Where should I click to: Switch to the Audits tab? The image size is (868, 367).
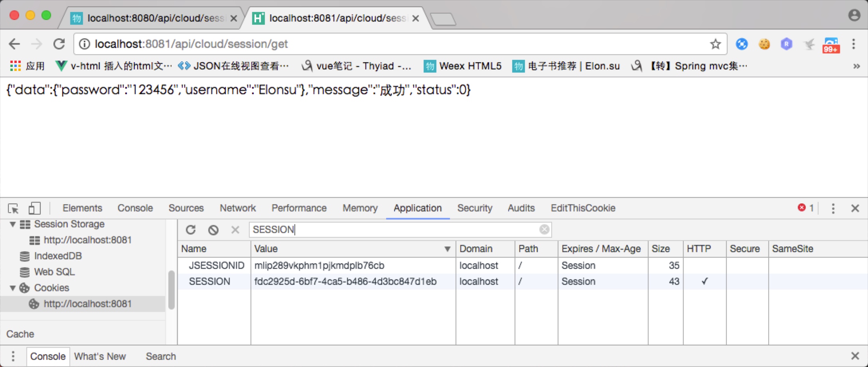(x=521, y=208)
